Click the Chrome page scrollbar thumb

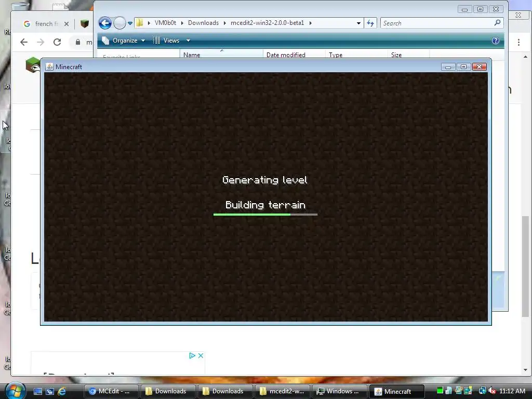(x=525, y=267)
